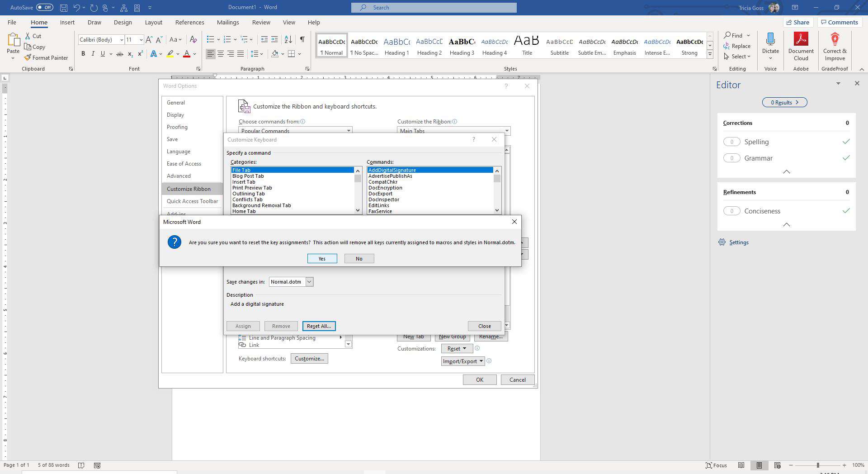Open Reset customizations dropdown
Screen dimensions: 868x474
pos(457,349)
